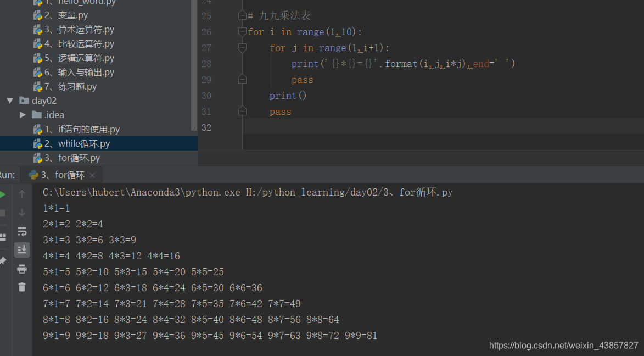644x356 pixels.
Task: Collapse inner for loop fold at line 27
Action: click(242, 48)
